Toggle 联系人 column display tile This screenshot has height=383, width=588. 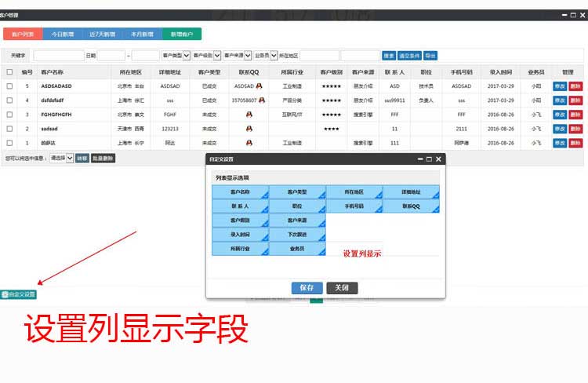coord(241,206)
